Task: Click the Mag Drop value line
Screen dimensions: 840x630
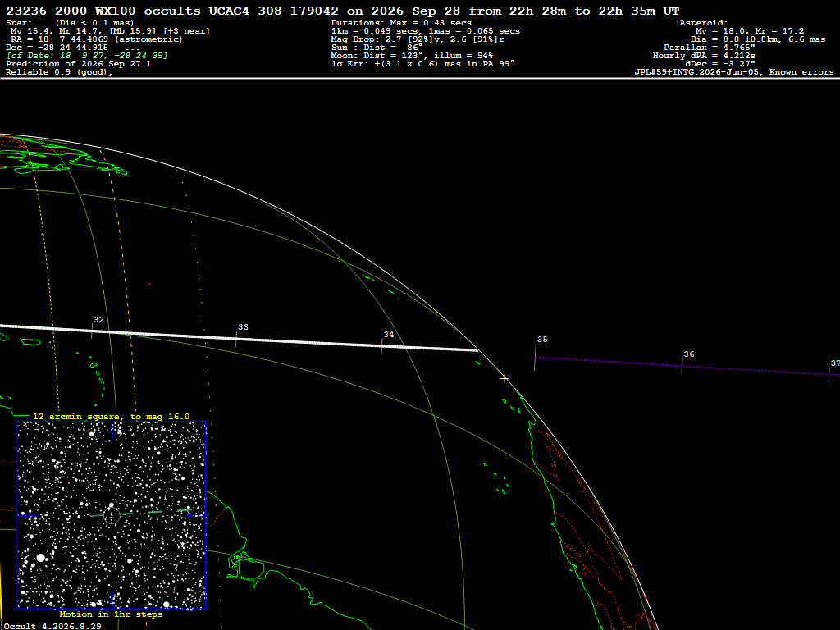Action: point(418,39)
